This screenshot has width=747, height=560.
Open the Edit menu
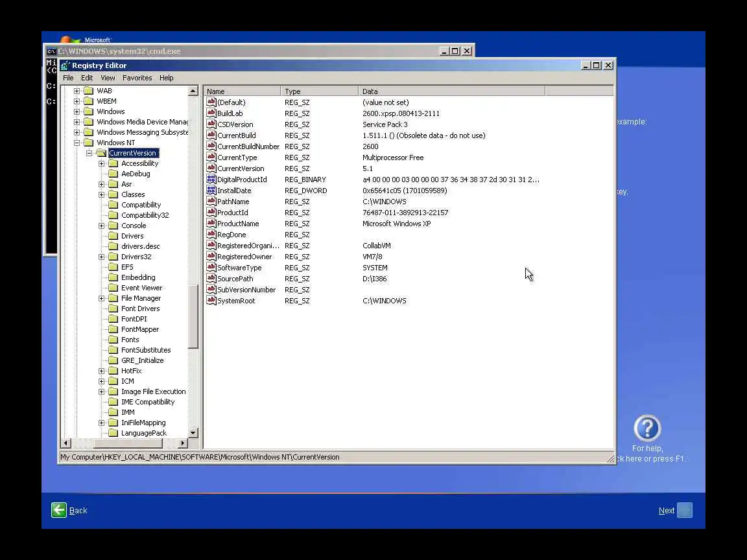(87, 78)
